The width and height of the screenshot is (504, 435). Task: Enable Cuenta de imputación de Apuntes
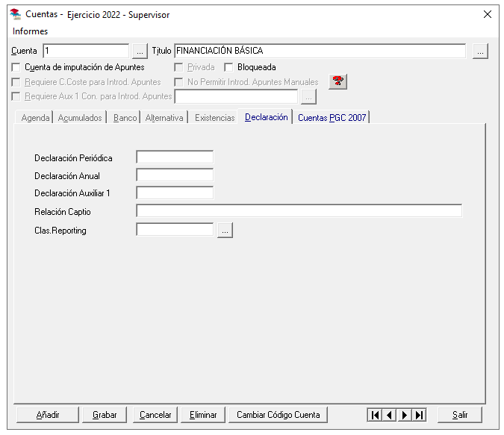pyautogui.click(x=17, y=67)
